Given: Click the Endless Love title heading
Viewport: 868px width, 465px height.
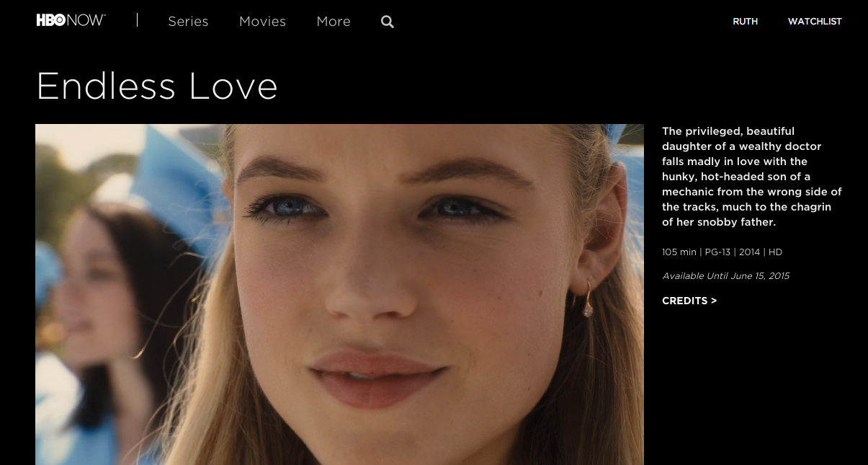Looking at the screenshot, I should tap(157, 86).
